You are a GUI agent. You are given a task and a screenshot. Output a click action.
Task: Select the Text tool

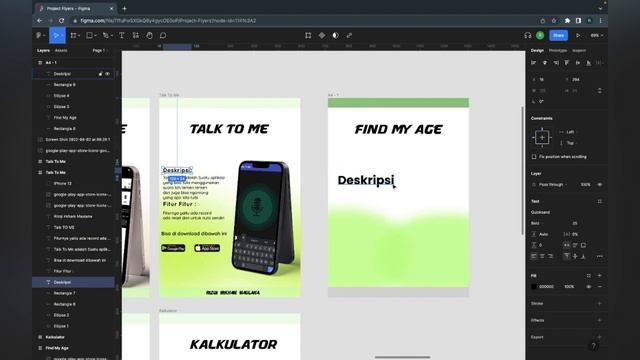[x=122, y=36]
